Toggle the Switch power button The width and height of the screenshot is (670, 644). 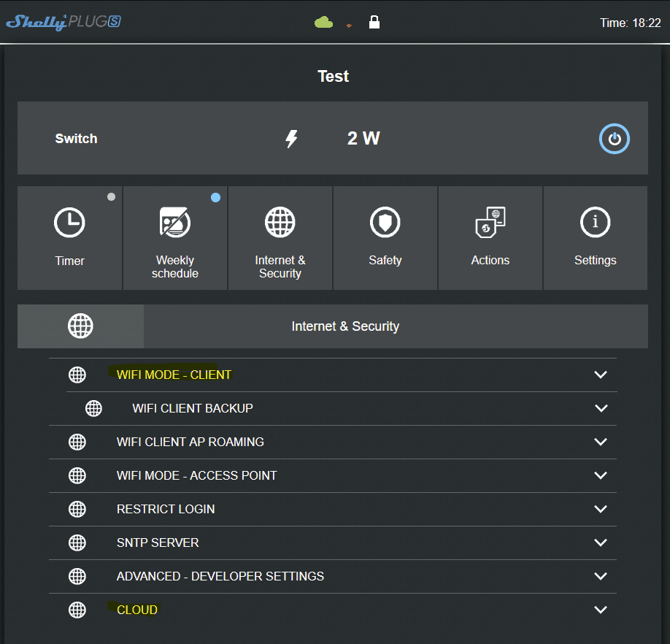(x=614, y=139)
